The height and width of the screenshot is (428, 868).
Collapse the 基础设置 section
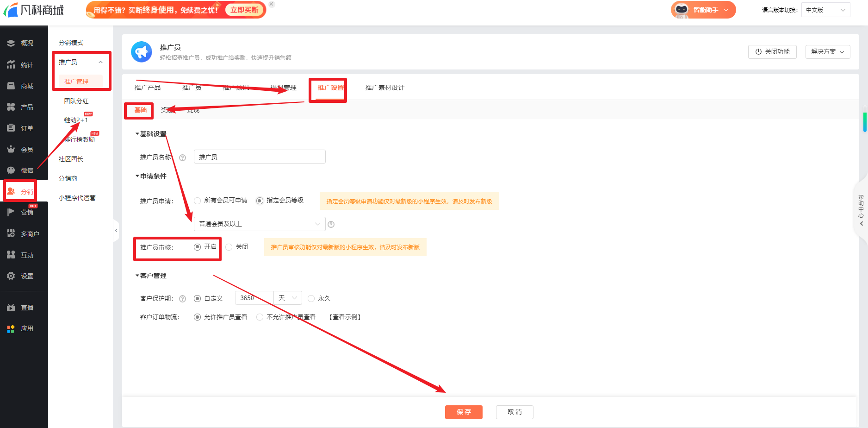[137, 134]
